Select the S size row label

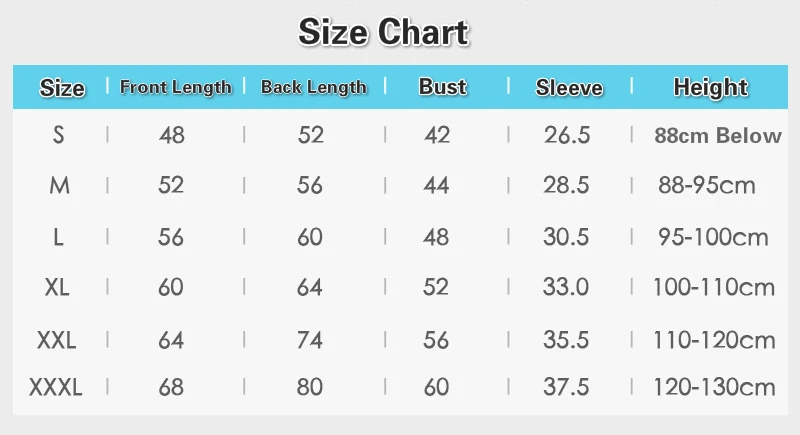coord(59,135)
